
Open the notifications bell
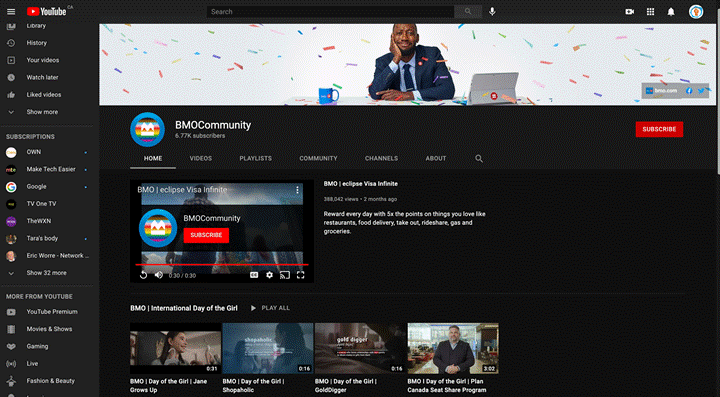coord(671,12)
